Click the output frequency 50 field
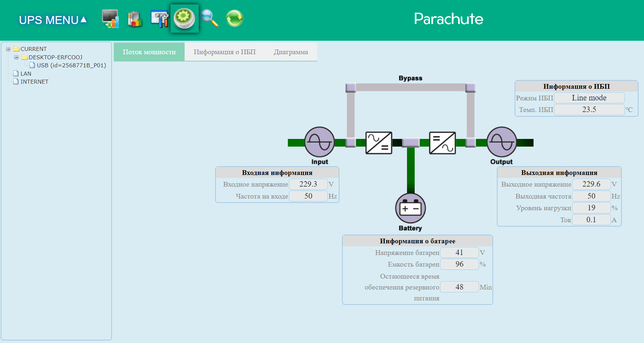644x343 pixels. tap(591, 196)
